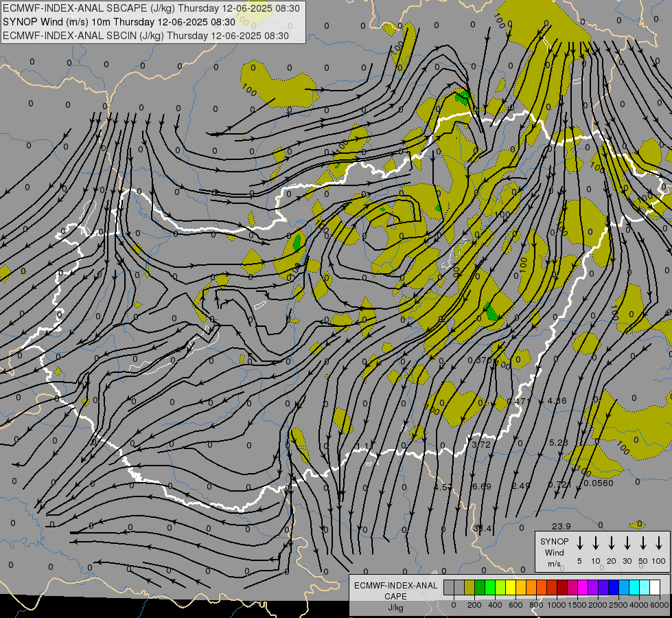Select the olive swatch in CAPE legend

tap(470, 587)
